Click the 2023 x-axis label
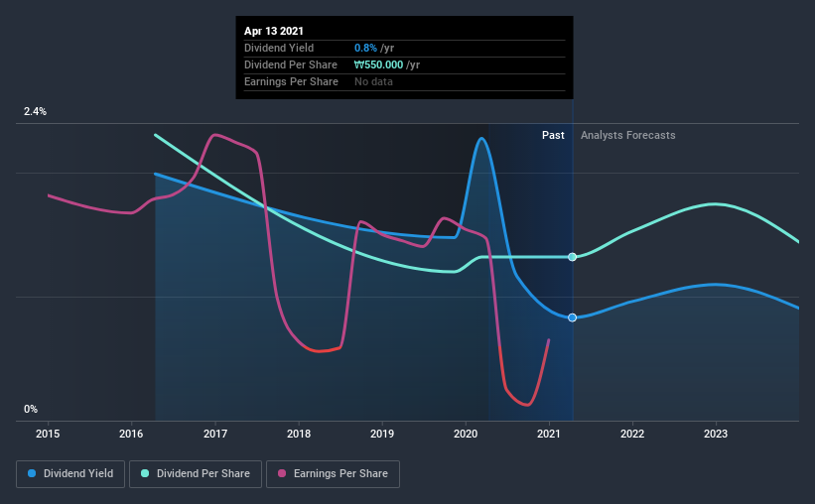815x504 pixels. 716,434
